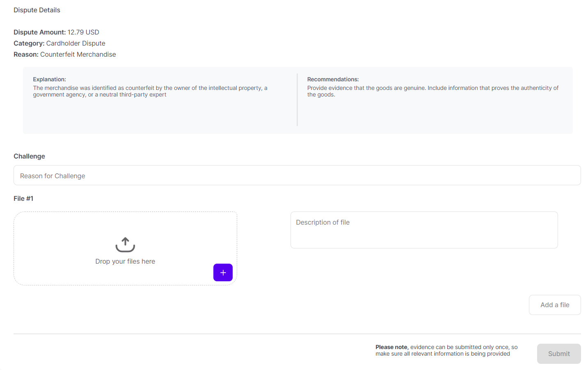Click the Explanation heading
Viewport: 588px width, 370px height.
coord(49,79)
